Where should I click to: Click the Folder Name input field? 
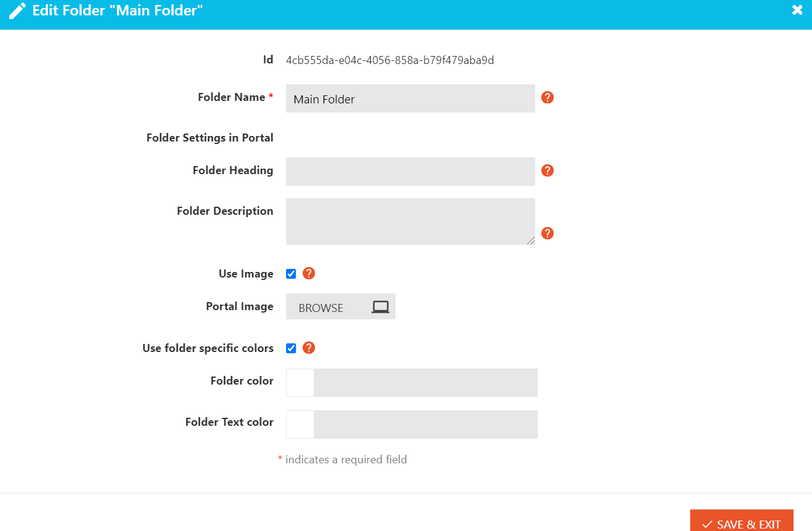click(x=410, y=98)
